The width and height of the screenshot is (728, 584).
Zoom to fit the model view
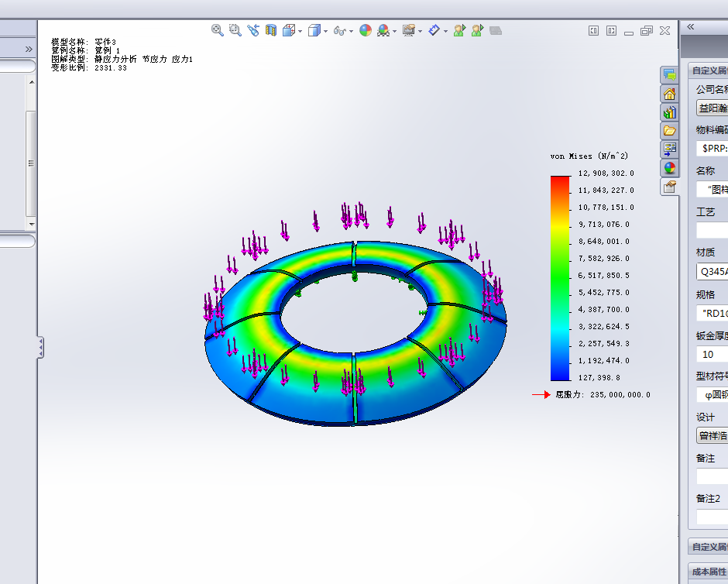218,30
